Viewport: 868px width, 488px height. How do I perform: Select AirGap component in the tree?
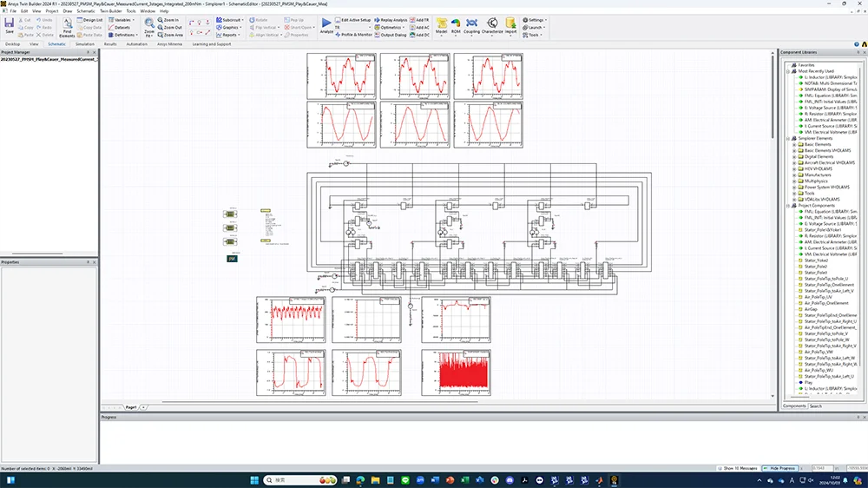[811, 309]
